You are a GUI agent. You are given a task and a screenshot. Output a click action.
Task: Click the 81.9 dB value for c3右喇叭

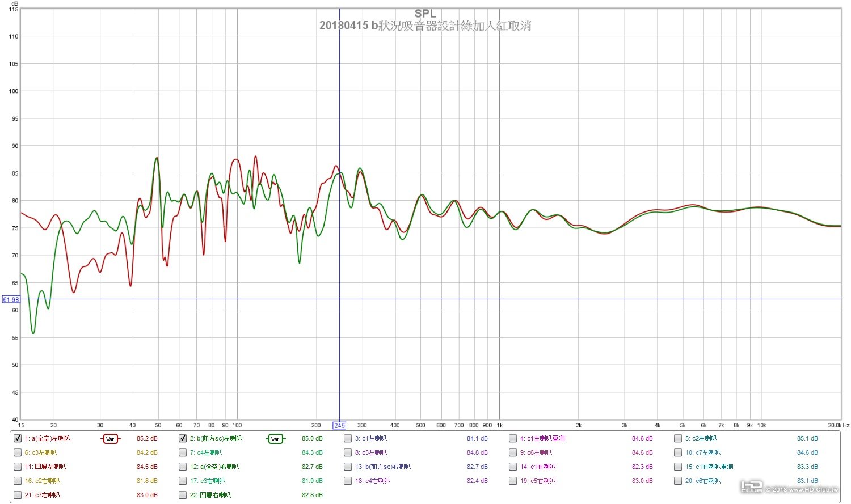[312, 481]
